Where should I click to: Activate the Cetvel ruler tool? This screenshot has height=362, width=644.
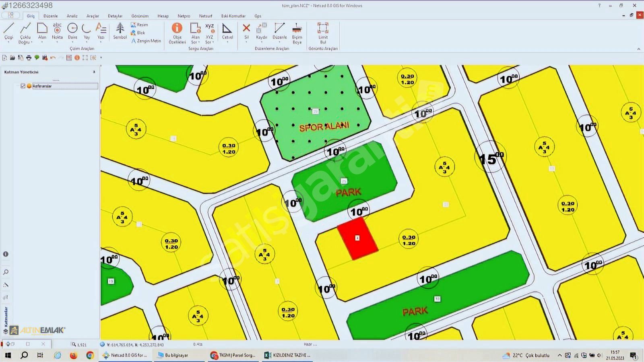(x=227, y=31)
